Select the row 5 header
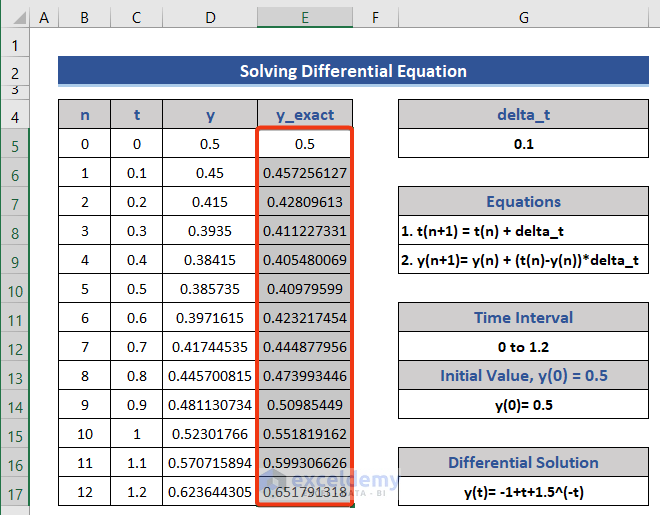This screenshot has height=515, width=660. tap(15, 144)
